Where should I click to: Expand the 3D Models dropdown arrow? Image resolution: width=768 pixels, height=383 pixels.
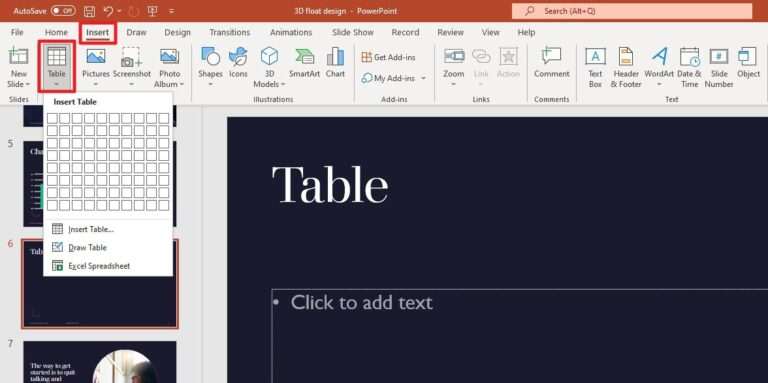click(x=283, y=84)
